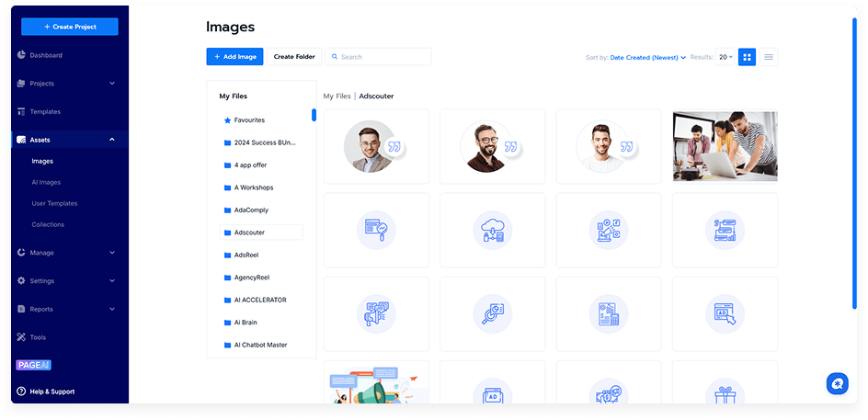Open the Sort by Date Created dropdown
This screenshot has height=420, width=868.
pyautogui.click(x=647, y=58)
